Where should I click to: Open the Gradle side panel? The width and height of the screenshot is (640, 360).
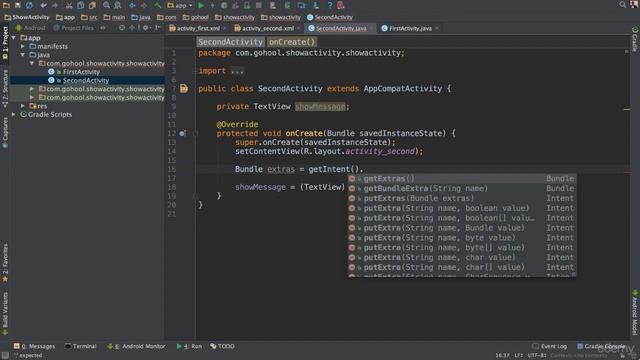coord(635,39)
